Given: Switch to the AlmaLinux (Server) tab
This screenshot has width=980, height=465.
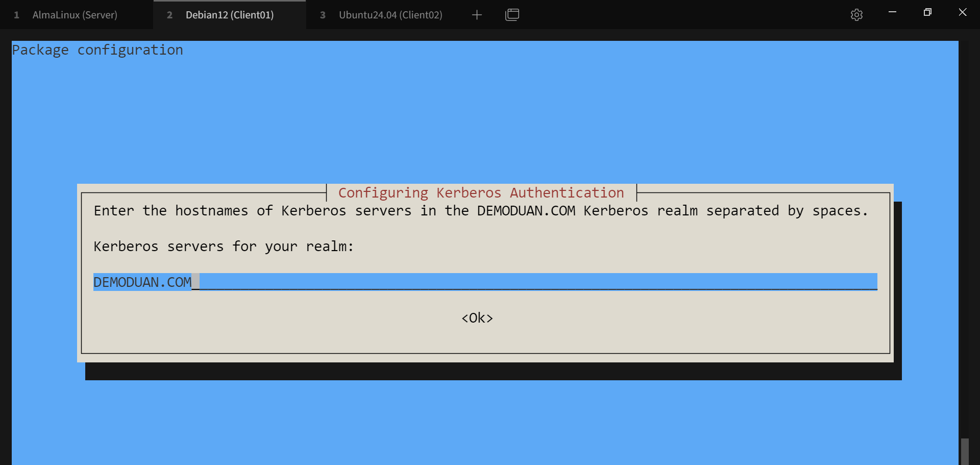Looking at the screenshot, I should tap(75, 15).
